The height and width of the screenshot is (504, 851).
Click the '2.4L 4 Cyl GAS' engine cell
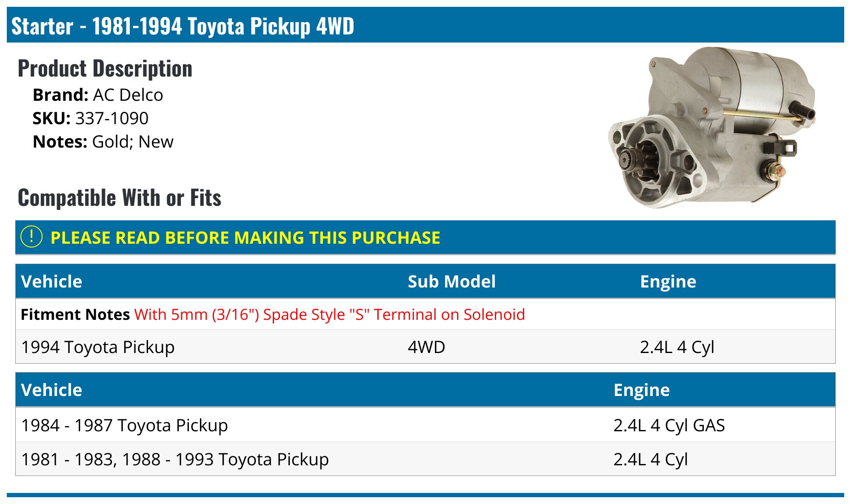pyautogui.click(x=669, y=425)
